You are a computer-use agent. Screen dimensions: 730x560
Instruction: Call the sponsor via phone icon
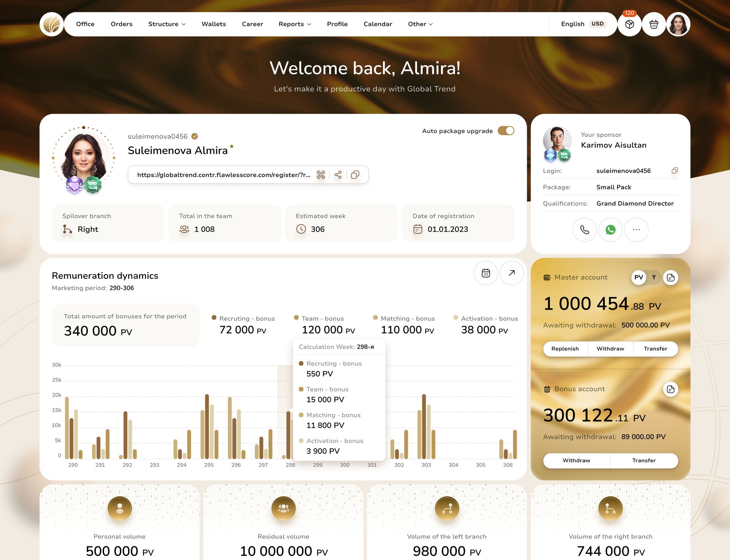(584, 229)
